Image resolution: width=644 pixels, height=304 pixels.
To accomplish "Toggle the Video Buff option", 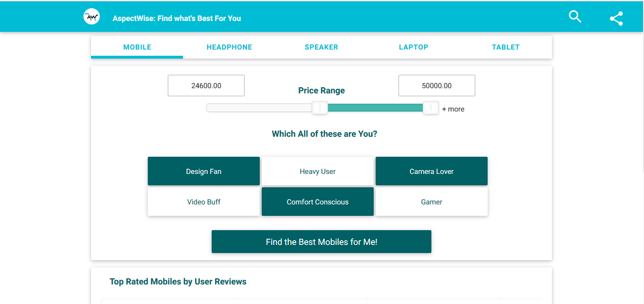I will click(x=204, y=202).
